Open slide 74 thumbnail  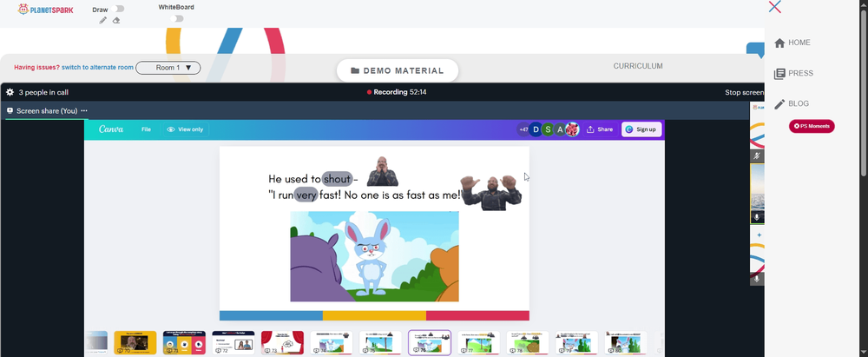tap(332, 342)
